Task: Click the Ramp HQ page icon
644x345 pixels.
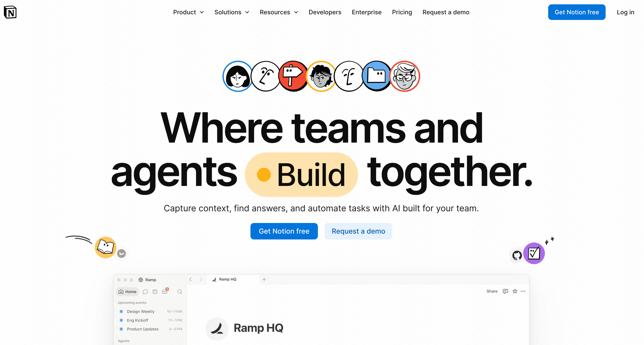Action: coord(217,329)
